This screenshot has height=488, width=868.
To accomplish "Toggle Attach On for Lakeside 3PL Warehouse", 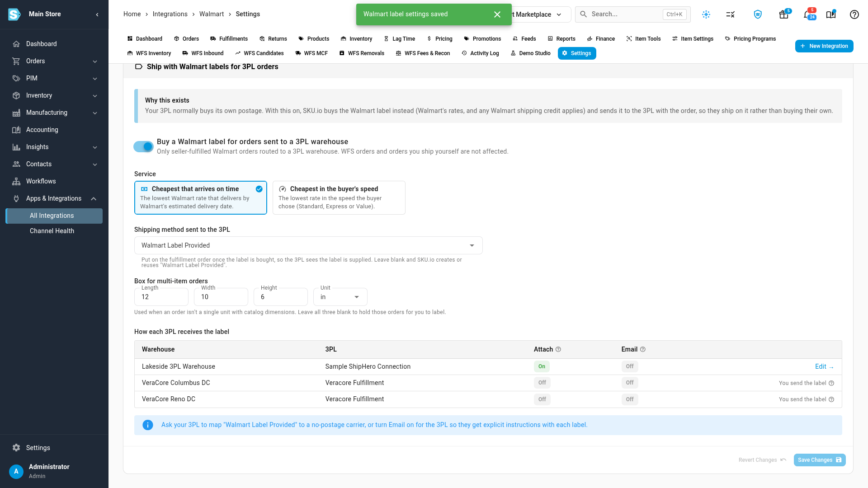I will pyautogui.click(x=542, y=366).
